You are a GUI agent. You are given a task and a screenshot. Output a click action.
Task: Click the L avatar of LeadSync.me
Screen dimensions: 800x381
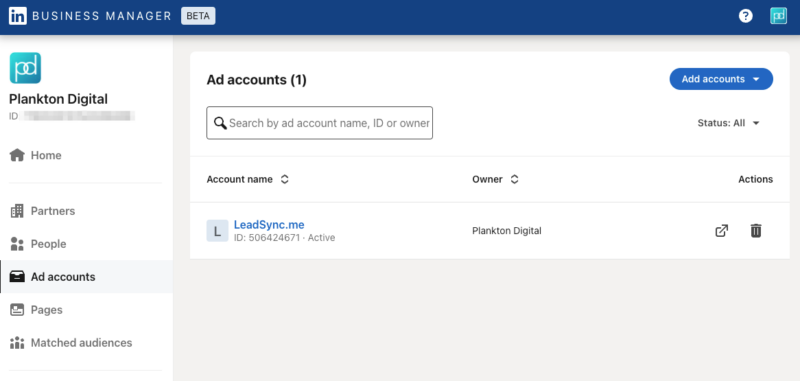pyautogui.click(x=217, y=231)
